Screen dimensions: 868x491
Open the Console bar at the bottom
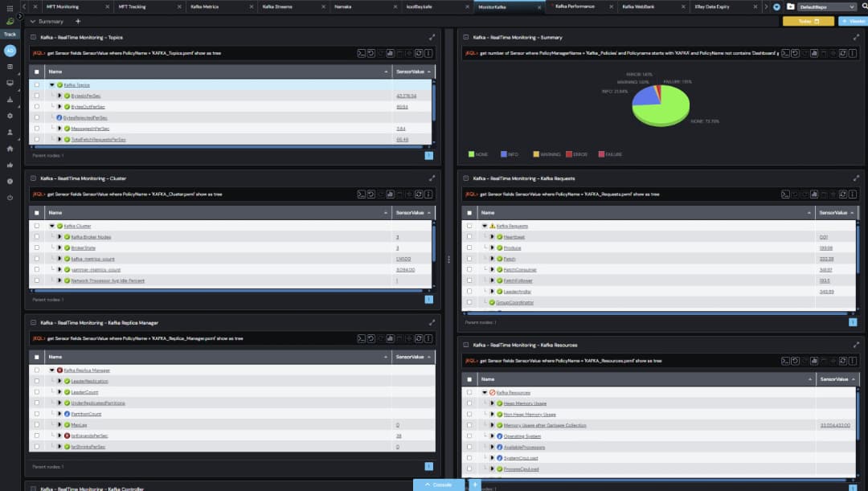pyautogui.click(x=436, y=485)
